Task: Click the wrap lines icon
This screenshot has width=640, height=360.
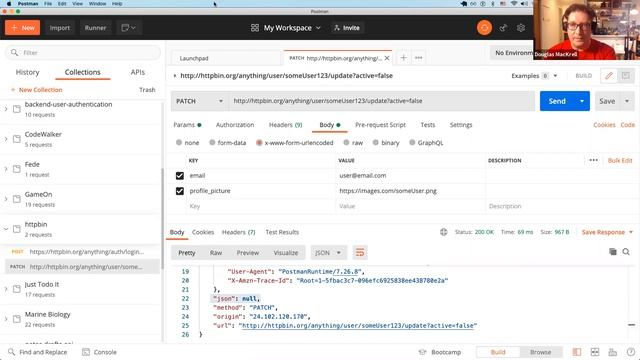Action: 360,253
